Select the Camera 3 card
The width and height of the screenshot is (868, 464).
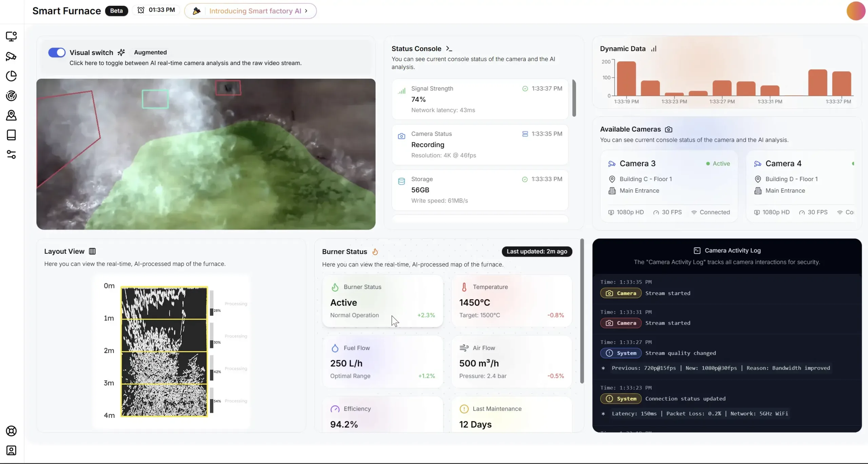click(x=669, y=187)
